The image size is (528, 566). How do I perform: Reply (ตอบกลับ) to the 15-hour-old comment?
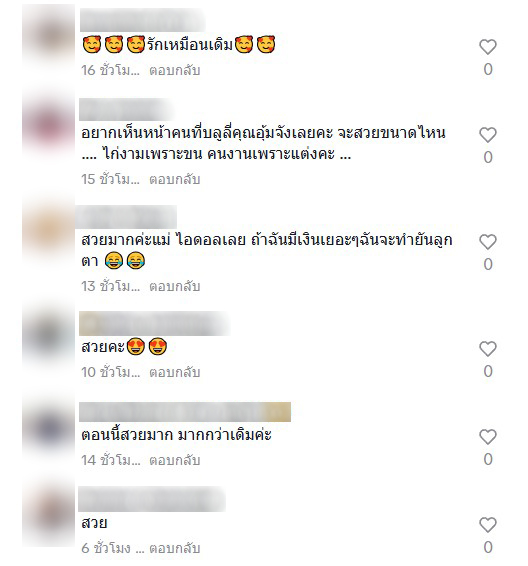click(x=175, y=179)
